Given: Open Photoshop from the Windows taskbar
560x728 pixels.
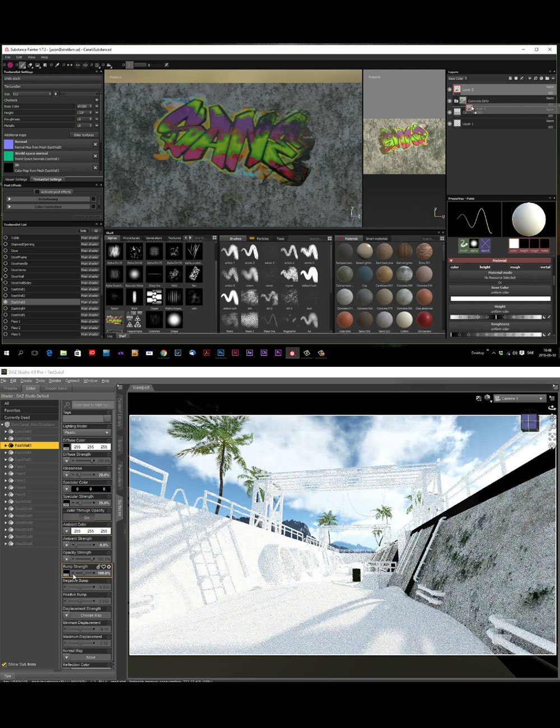Looking at the screenshot, I should click(221, 353).
